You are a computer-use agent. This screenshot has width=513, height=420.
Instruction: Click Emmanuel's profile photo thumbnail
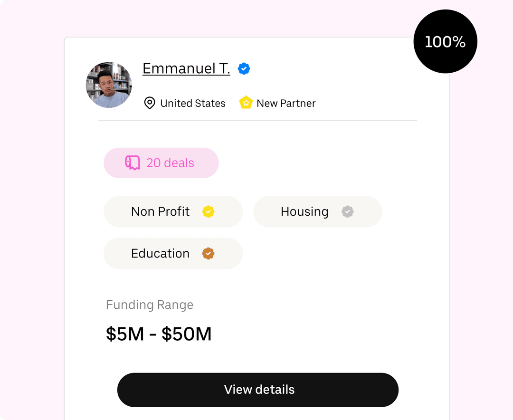(x=109, y=85)
